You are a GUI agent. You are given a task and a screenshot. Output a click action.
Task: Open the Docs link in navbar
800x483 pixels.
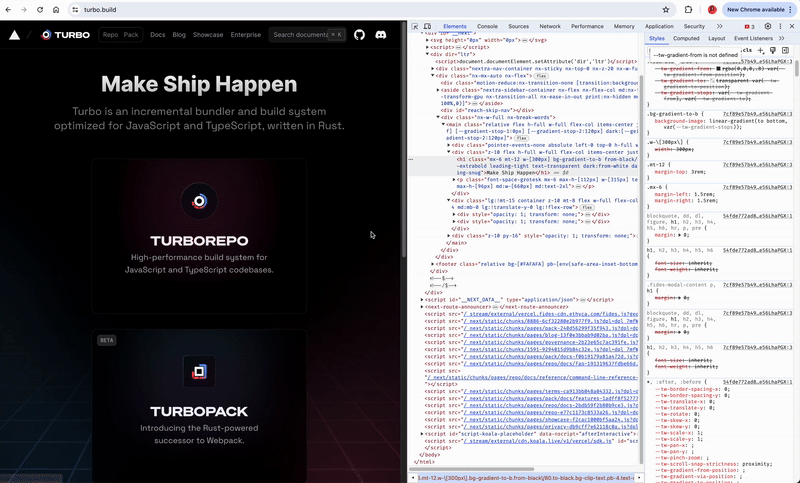pos(157,35)
